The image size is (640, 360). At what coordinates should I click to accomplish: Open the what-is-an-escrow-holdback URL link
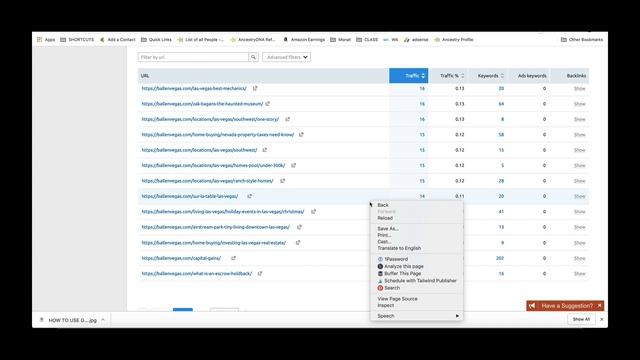tap(197, 273)
